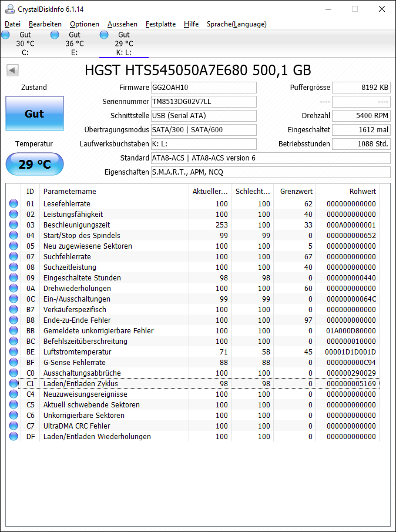The height and width of the screenshot is (532, 396).
Task: Click status orb for Ausschaltungsabbrüche row
Action: pyautogui.click(x=14, y=373)
